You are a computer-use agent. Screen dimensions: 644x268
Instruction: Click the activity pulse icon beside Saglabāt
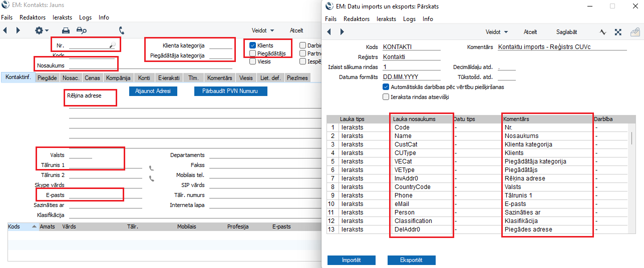[x=603, y=32]
